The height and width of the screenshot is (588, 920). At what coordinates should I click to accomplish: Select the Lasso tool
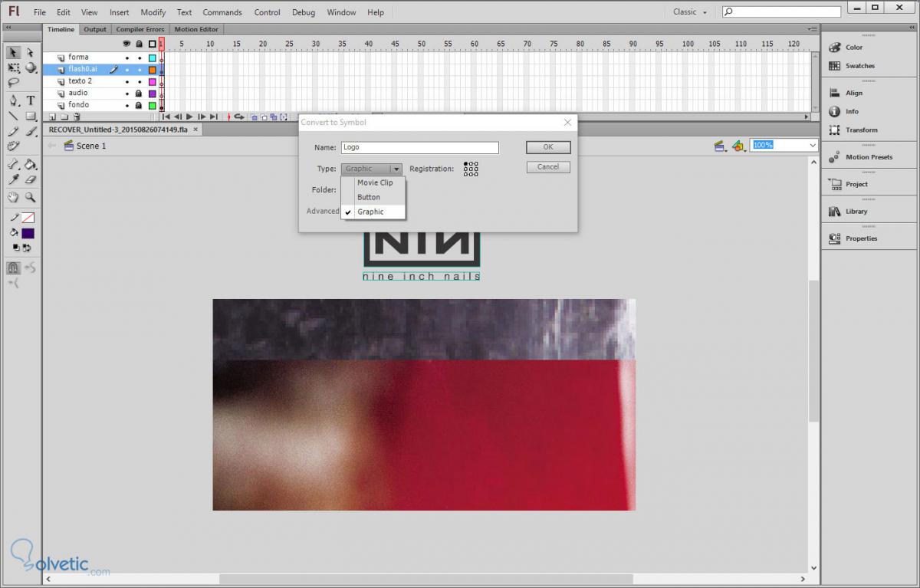point(14,82)
